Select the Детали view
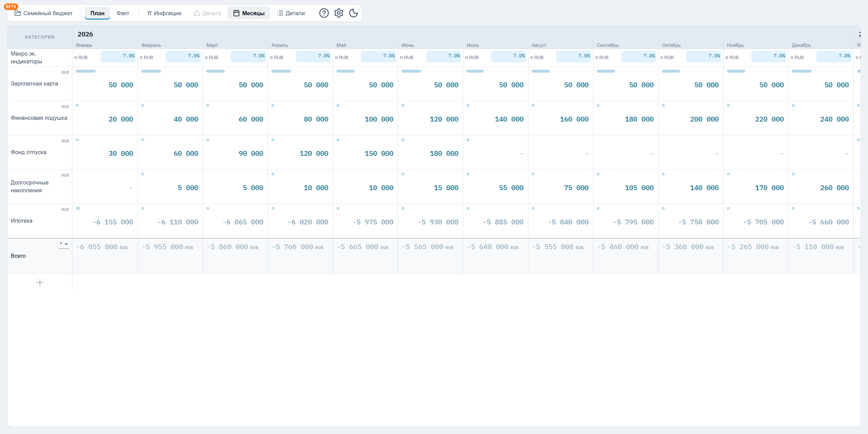The height and width of the screenshot is (434, 868). coord(291,13)
